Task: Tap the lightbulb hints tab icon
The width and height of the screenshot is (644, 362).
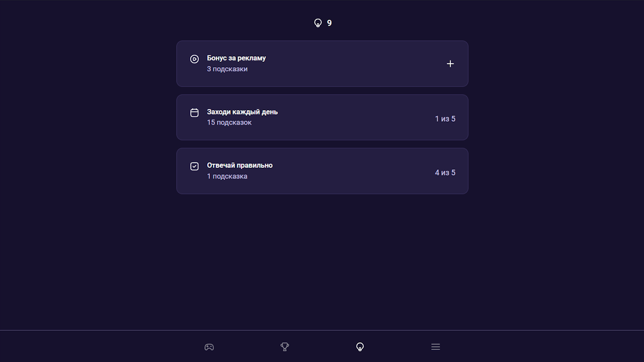Action: pyautogui.click(x=360, y=347)
